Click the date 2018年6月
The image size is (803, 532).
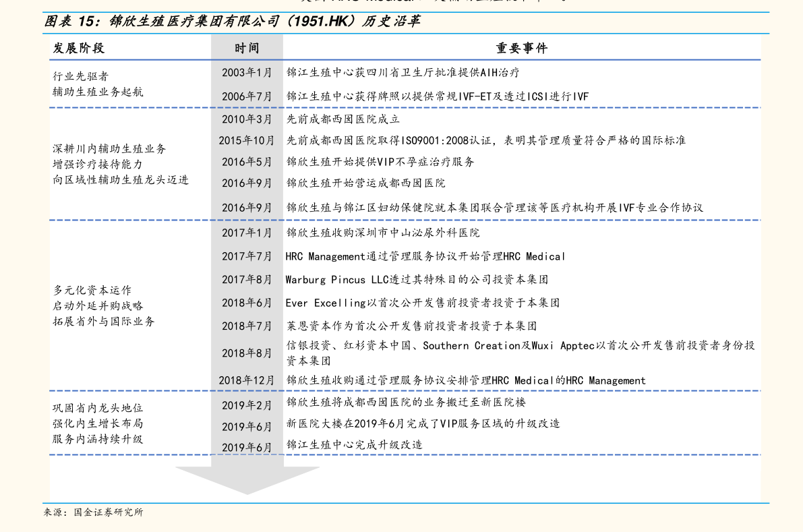tap(247, 303)
